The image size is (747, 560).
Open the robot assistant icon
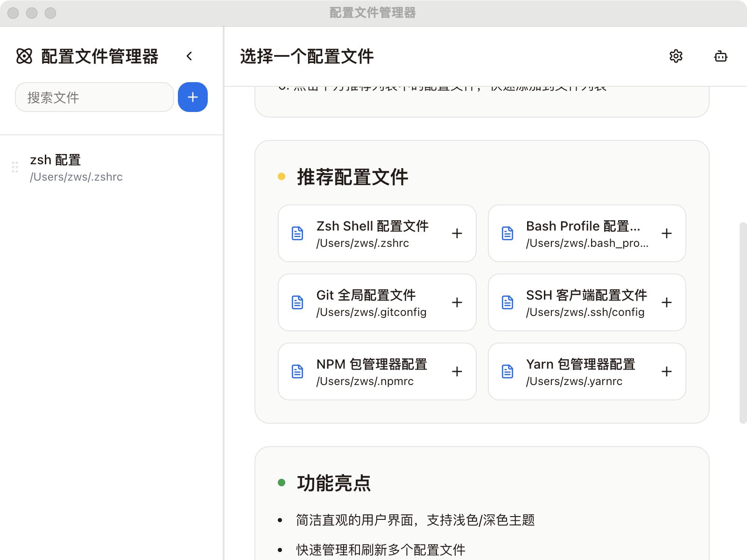tap(721, 56)
